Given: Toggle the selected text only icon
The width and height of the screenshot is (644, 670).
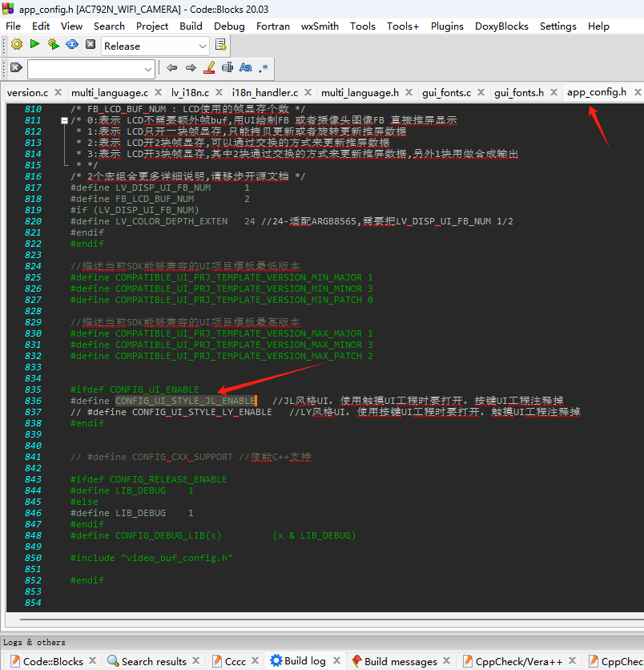Looking at the screenshot, I should 227,67.
